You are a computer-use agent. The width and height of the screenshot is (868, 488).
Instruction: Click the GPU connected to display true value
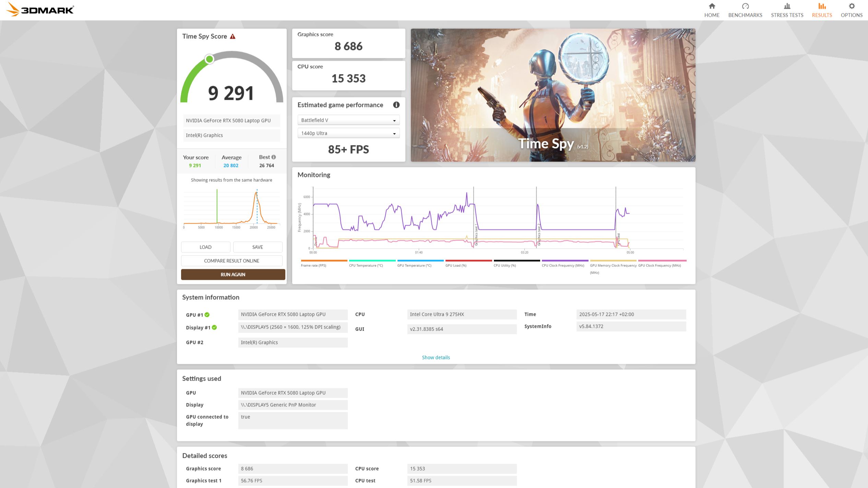[x=293, y=420]
